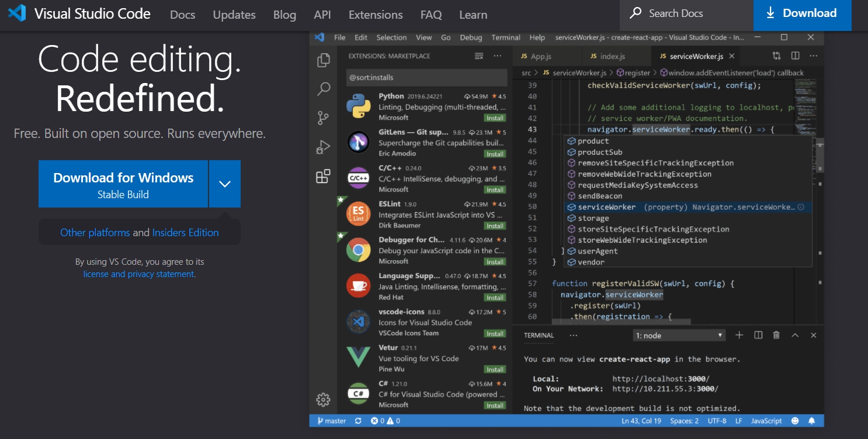Click the Python extension icon
The width and height of the screenshot is (868, 439).
click(x=359, y=106)
